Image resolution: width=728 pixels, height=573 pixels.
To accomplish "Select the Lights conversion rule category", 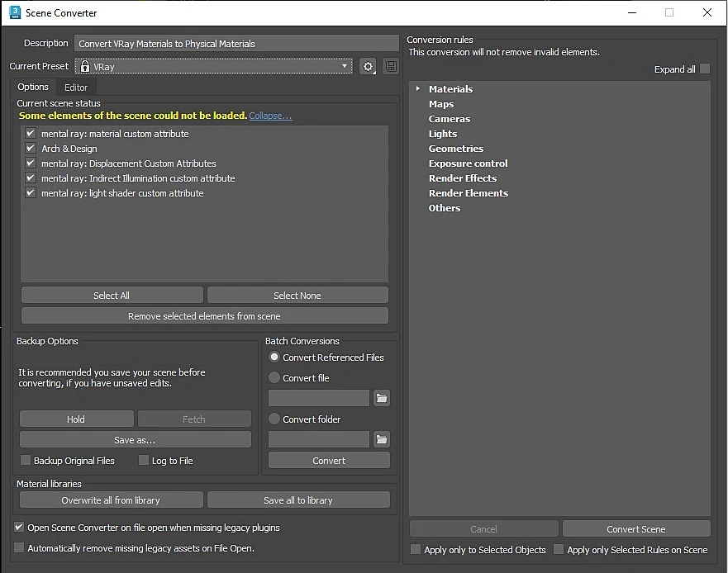I will point(443,134).
